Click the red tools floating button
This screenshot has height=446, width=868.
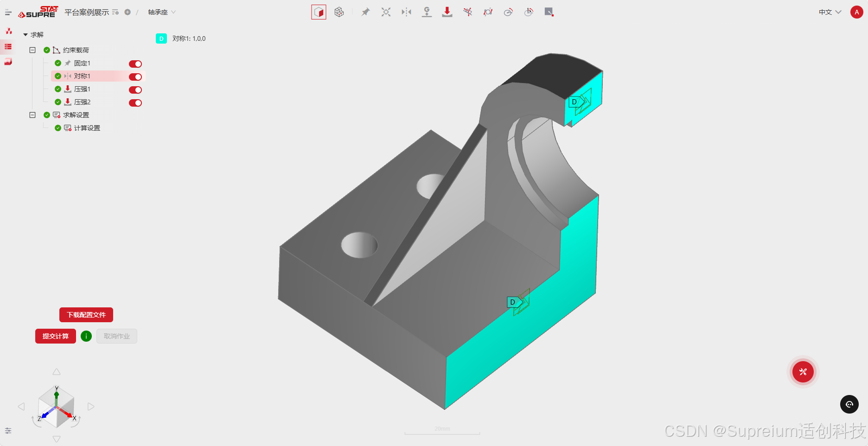[x=803, y=372]
